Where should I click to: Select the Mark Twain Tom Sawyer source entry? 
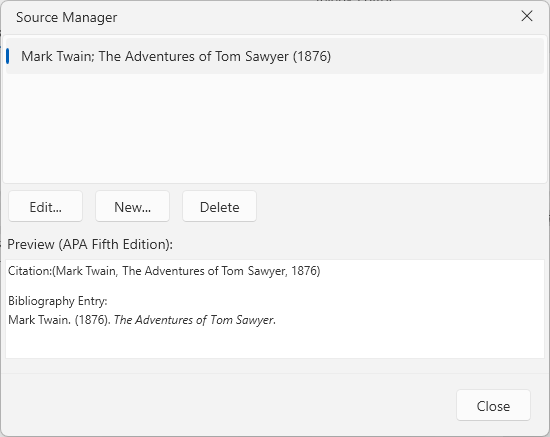tap(275, 56)
